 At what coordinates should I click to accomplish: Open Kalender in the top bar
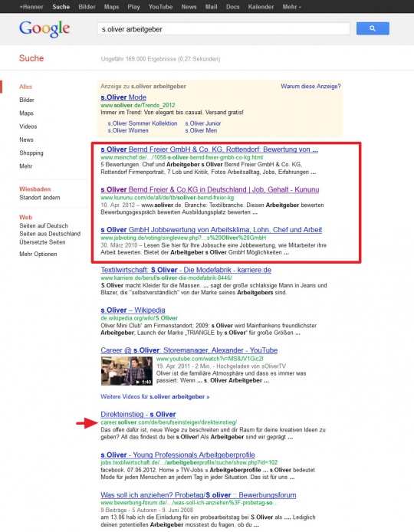261,7
